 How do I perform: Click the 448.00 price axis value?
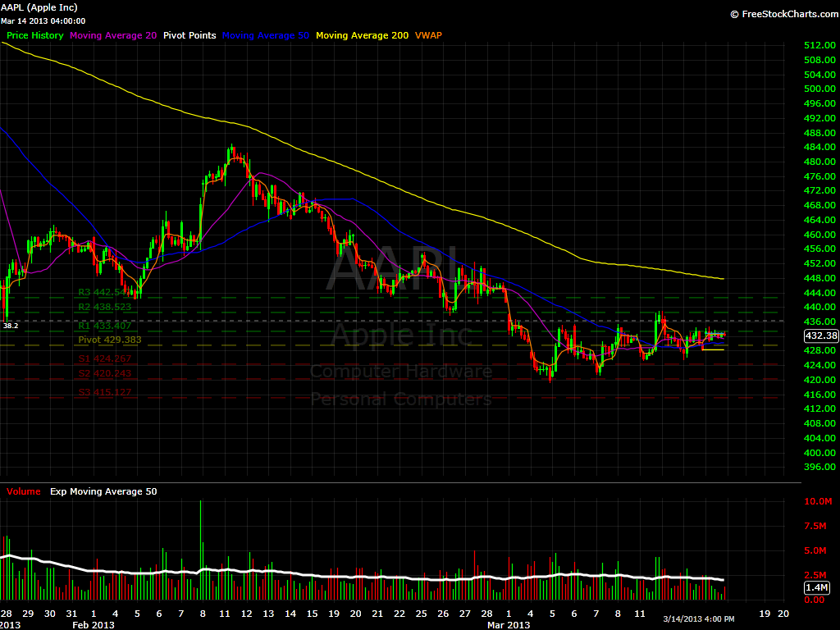pyautogui.click(x=819, y=278)
